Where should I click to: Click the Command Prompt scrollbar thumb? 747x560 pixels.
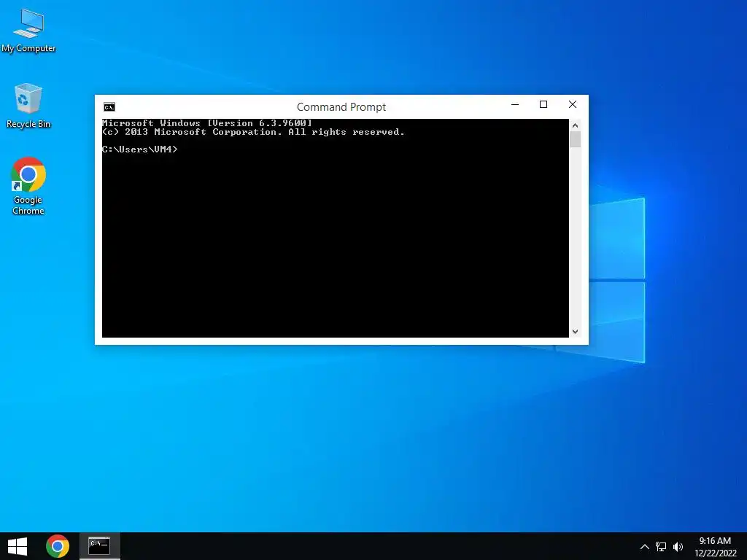(575, 139)
